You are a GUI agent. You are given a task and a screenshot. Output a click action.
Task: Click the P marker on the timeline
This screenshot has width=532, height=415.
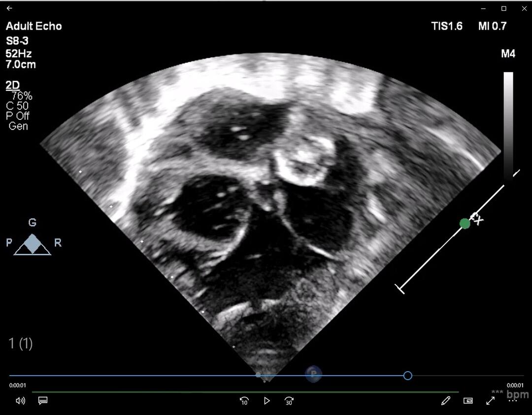(x=313, y=374)
